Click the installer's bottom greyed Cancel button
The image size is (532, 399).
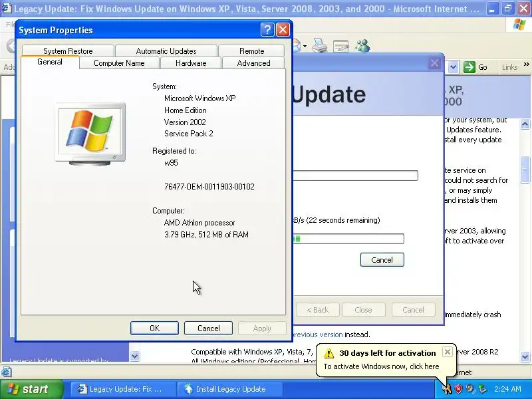pyautogui.click(x=413, y=310)
